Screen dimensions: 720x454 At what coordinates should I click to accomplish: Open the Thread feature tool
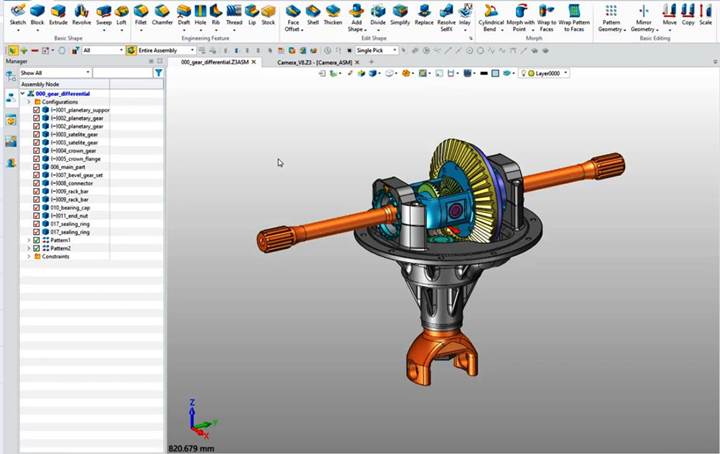tap(234, 15)
